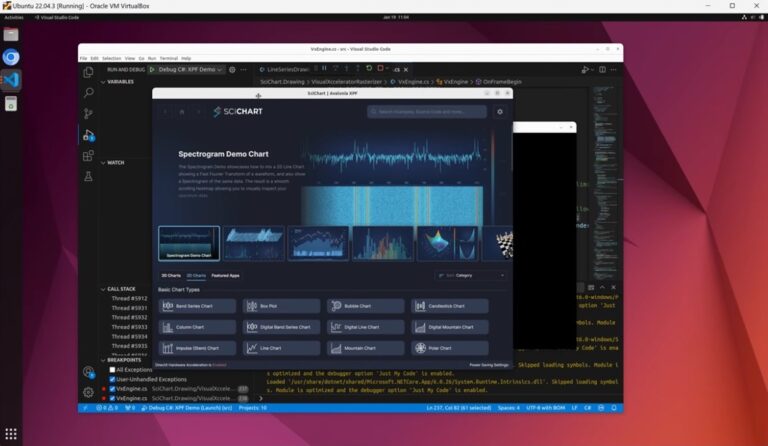Open the Run and Debug view icon
This screenshot has height=446, width=768.
point(88,135)
